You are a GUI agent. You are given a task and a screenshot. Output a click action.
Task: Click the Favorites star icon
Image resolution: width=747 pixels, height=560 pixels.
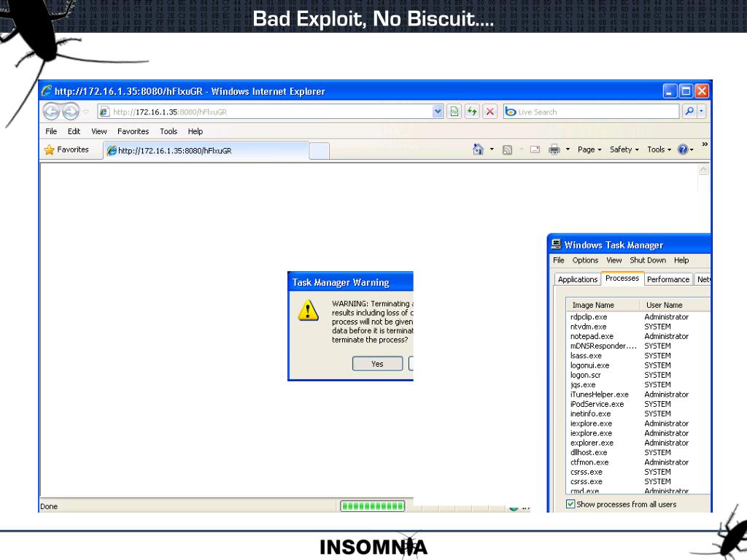pyautogui.click(x=49, y=149)
